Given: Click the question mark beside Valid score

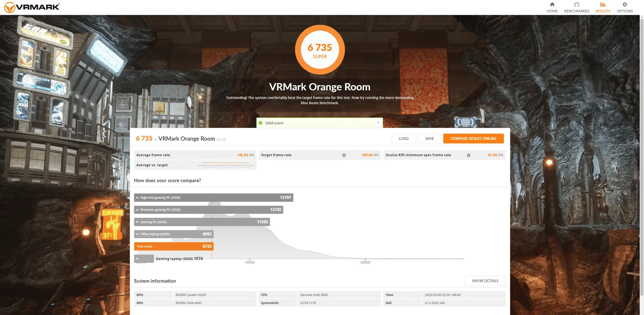Looking at the screenshot, I should (378, 123).
